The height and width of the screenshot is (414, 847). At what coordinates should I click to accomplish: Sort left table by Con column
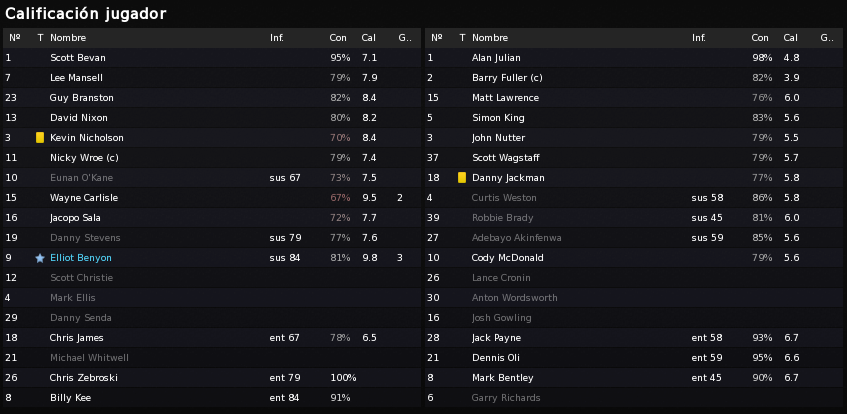click(x=338, y=38)
